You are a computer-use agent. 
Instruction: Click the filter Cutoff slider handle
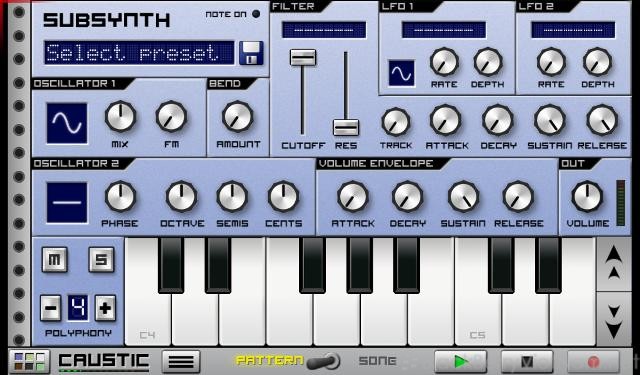[303, 58]
